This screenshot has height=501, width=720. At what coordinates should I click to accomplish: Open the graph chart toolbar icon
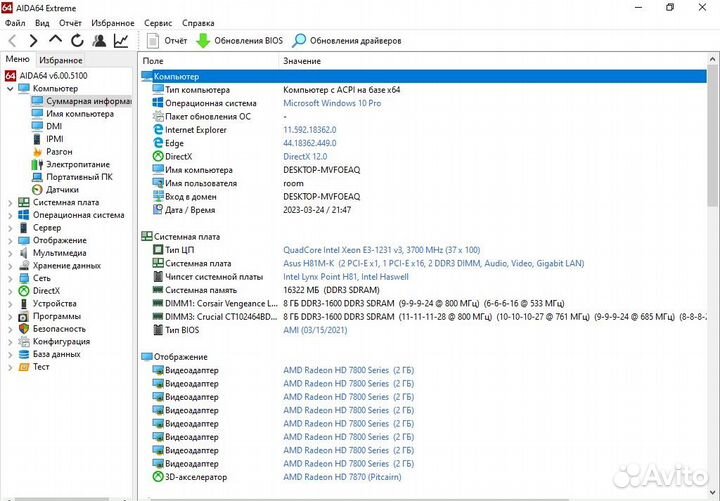click(121, 41)
